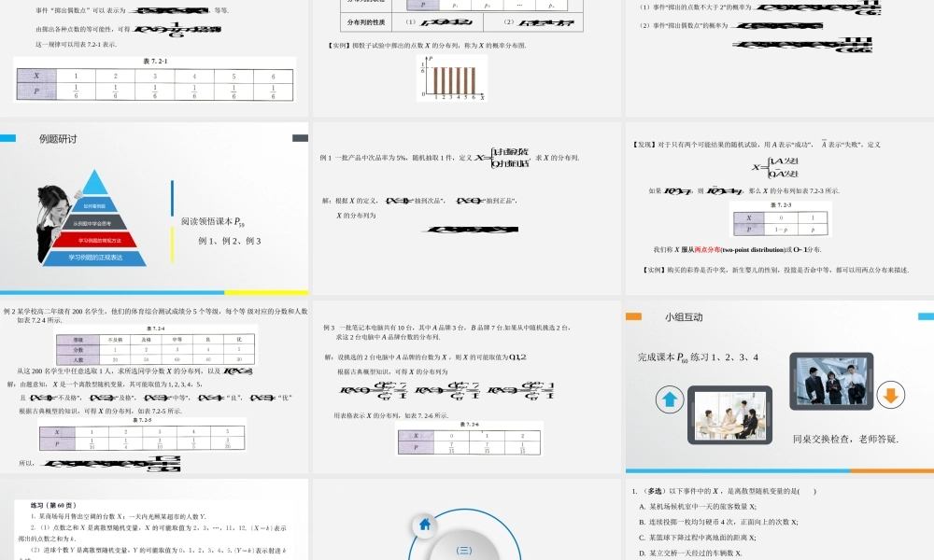Viewport: 934px width, 560px height.
Task: Click the orange accent bar beside 小组互动
Action: click(x=634, y=317)
